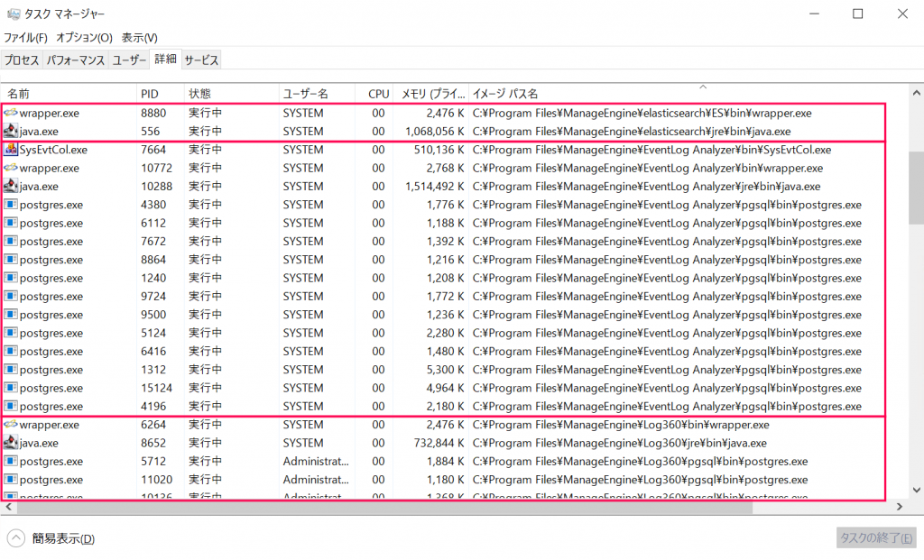The height and width of the screenshot is (560, 924).
Task: Click the postgres.exe icon for PID 15124
Action: (11, 388)
